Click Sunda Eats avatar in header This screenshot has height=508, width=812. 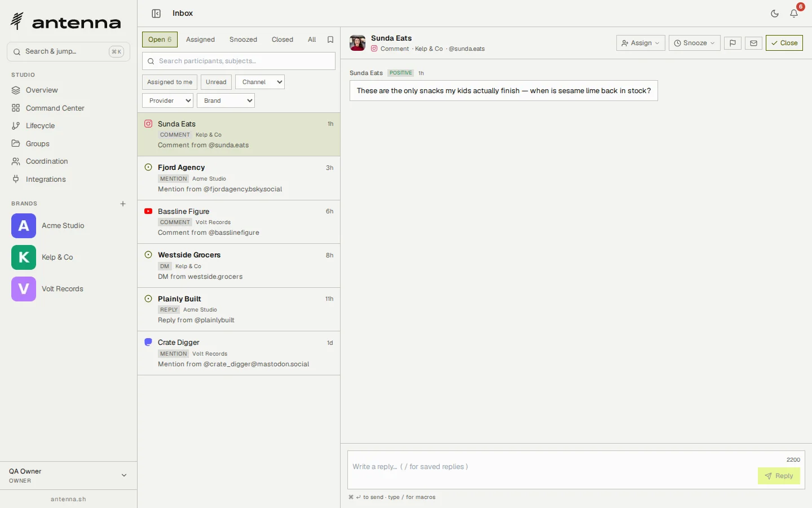pos(358,43)
